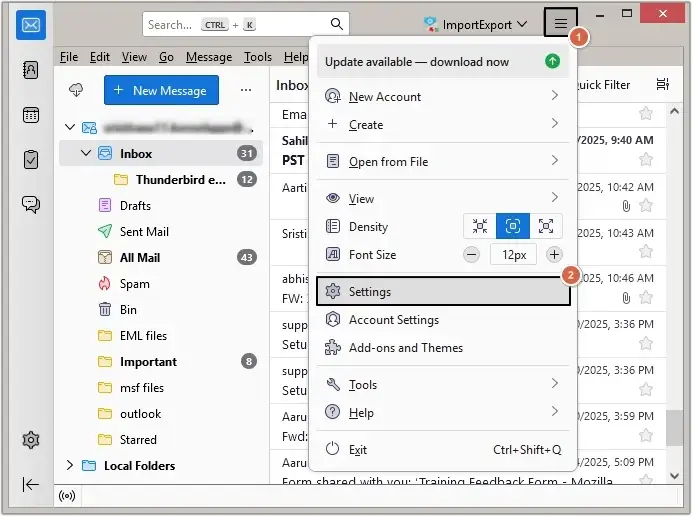
Task: Collapse the mail account tree
Action: (x=70, y=127)
